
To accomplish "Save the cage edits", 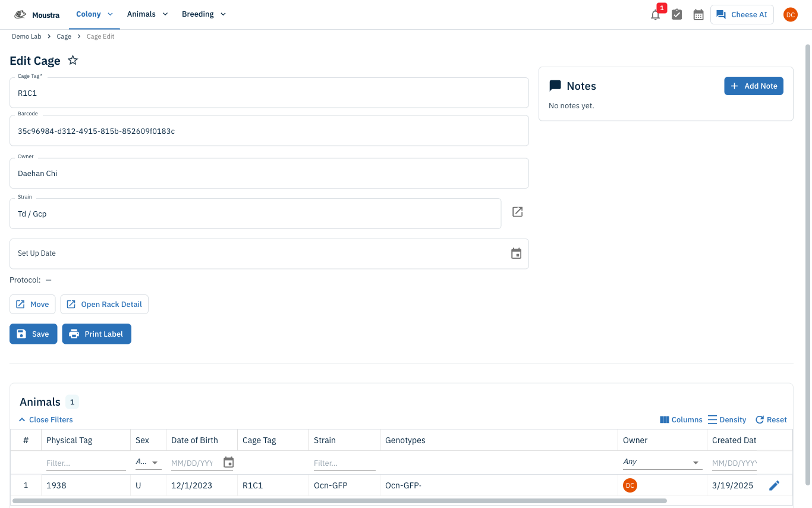I will coord(33,334).
